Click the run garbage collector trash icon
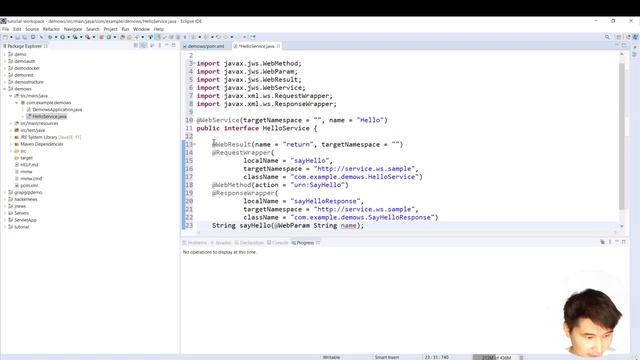 (521, 358)
